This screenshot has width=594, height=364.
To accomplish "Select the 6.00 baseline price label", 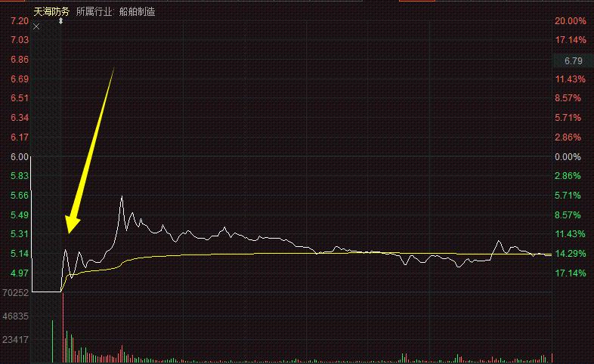I will pyautogui.click(x=20, y=156).
